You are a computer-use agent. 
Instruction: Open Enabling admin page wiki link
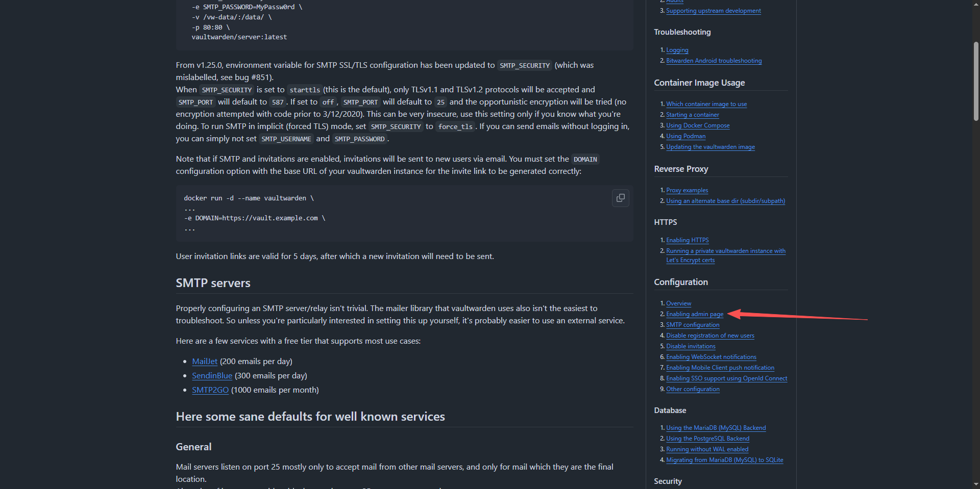(x=694, y=314)
